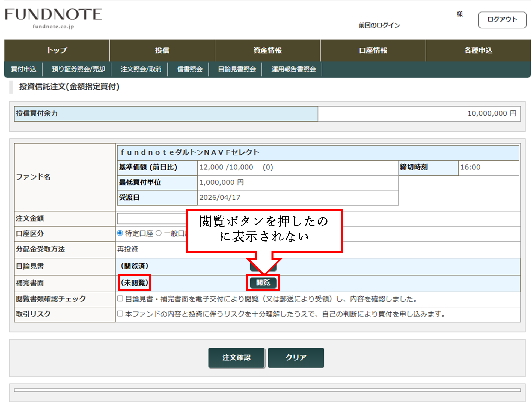This screenshot has height=403, width=532.
Task: Select the 注文照会/取消 submenu item
Action: coord(141,69)
